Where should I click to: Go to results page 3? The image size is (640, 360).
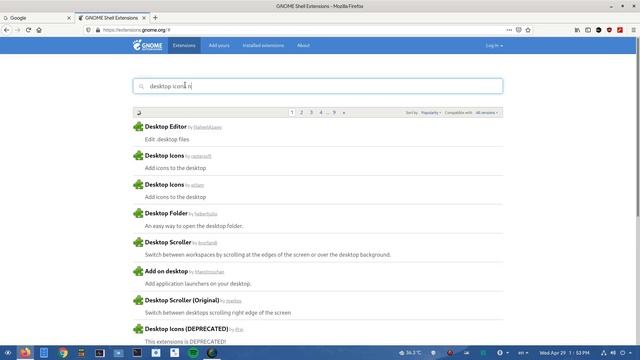tap(311, 113)
